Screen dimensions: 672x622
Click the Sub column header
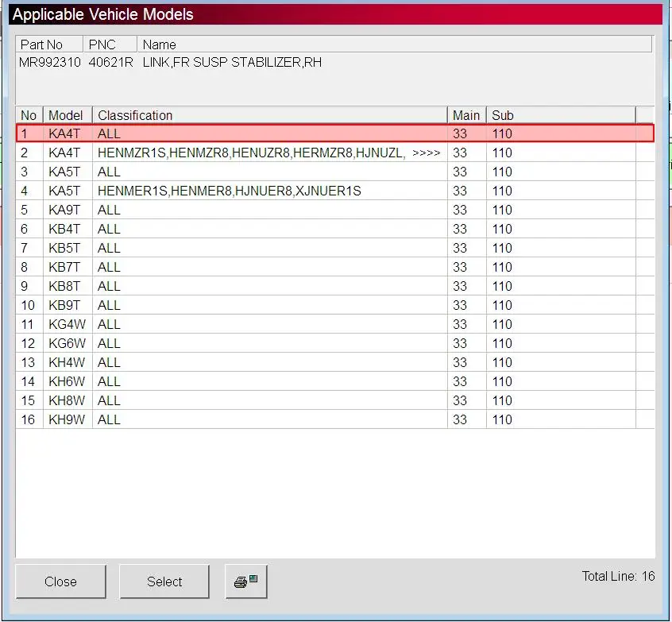[561, 115]
